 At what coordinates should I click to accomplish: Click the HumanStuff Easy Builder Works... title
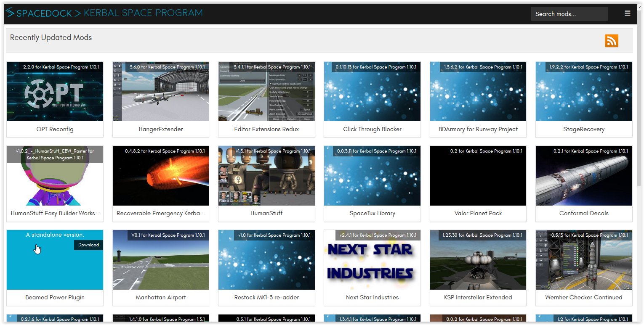tap(55, 213)
